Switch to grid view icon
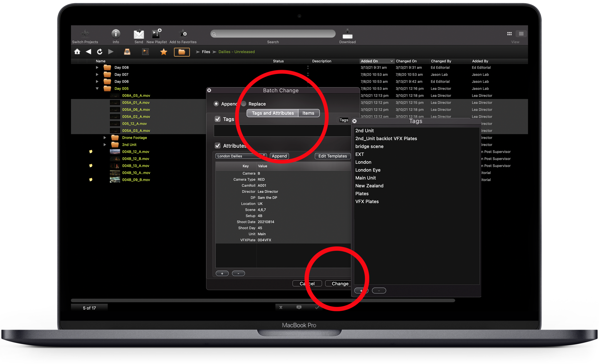 pos(509,34)
